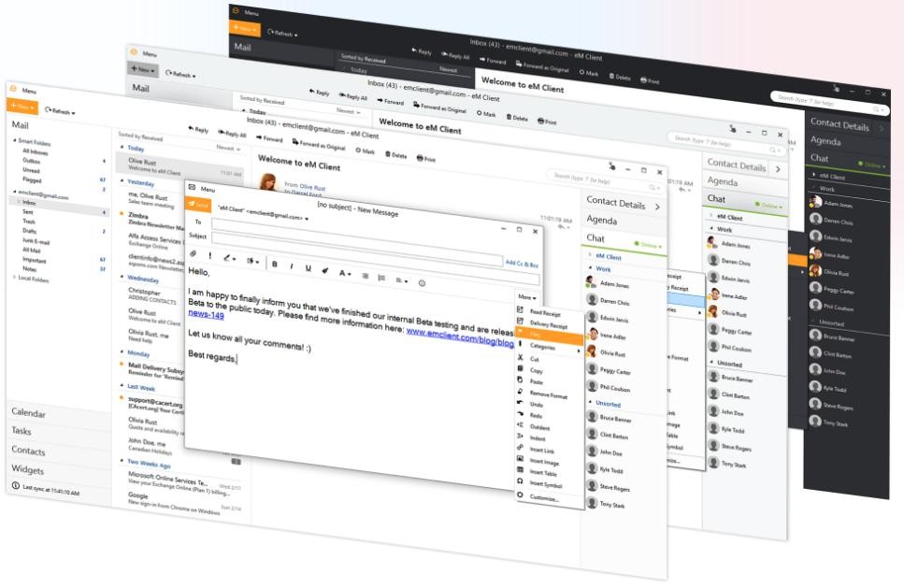Toggle Bold formatting in the compose toolbar
Image resolution: width=904 pixels, height=588 pixels.
275,264
